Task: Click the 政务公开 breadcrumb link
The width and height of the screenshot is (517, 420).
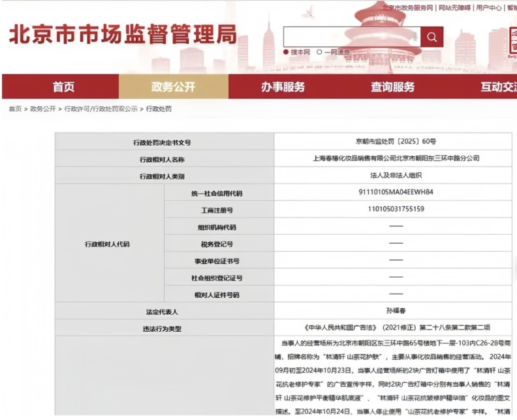Action: coord(43,109)
